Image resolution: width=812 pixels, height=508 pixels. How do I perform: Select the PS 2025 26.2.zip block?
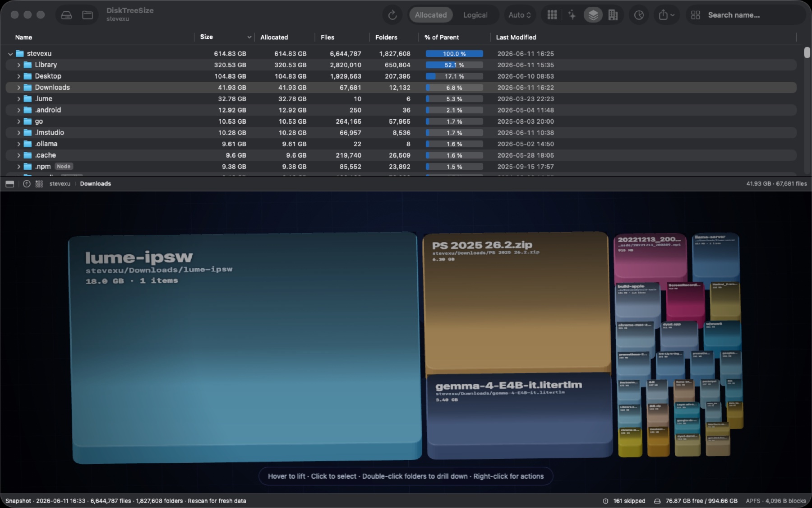click(517, 303)
